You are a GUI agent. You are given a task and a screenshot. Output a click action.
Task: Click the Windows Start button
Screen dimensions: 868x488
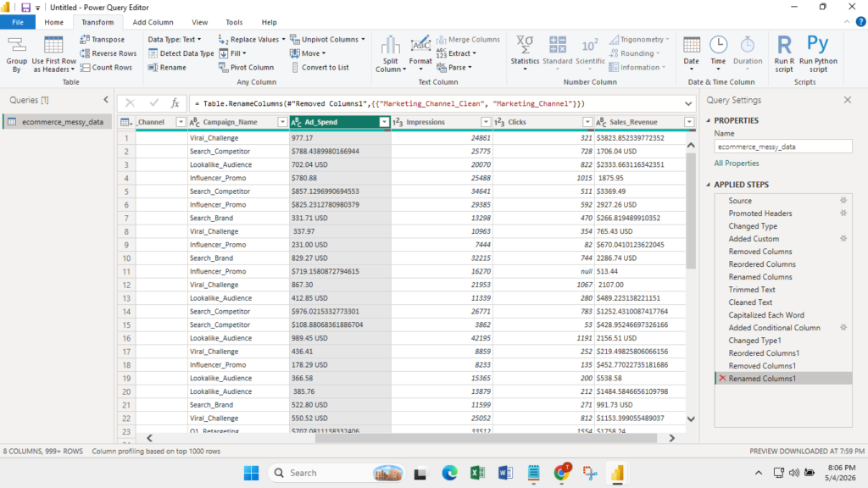click(251, 473)
